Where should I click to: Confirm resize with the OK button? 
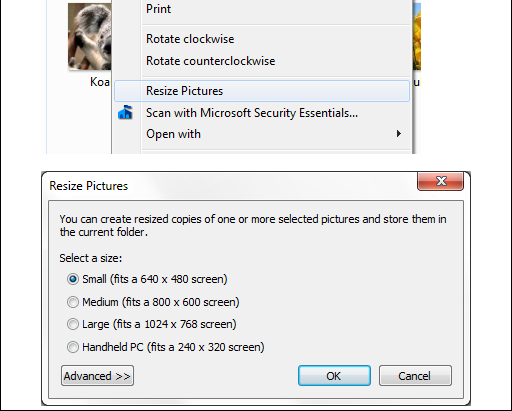[334, 376]
